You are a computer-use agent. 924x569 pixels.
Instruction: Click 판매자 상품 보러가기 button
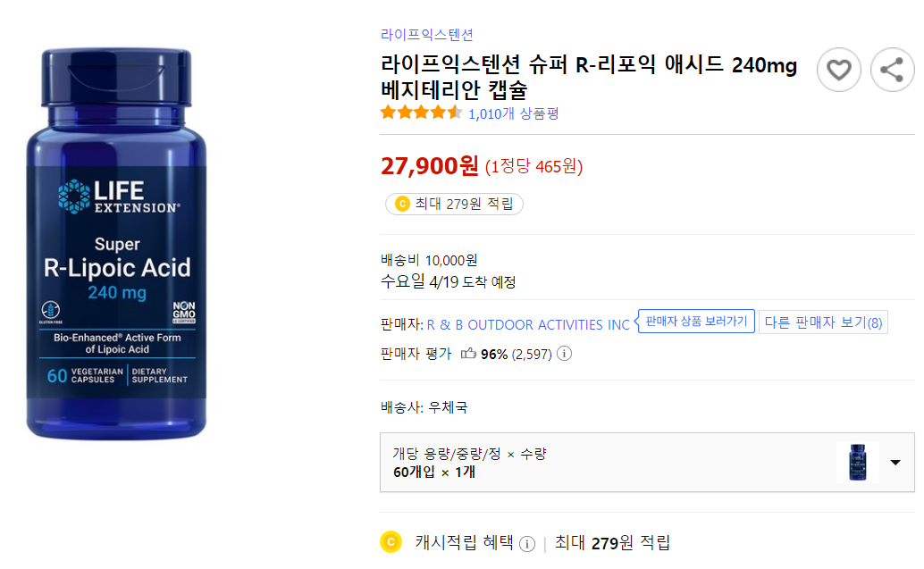point(696,321)
